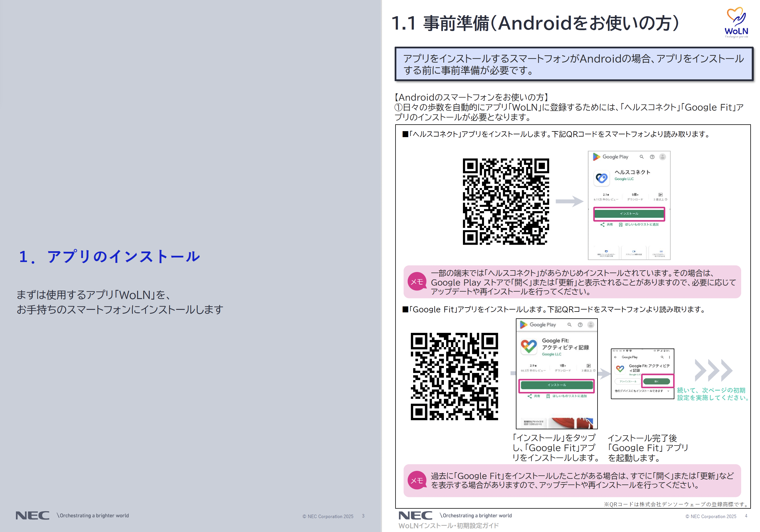The height and width of the screenshot is (532, 760).
Task: Tap the back arrow on the installed Google Fit screen
Action: click(x=615, y=357)
